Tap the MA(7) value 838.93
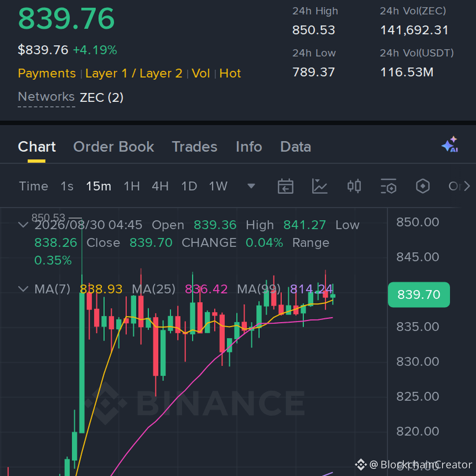Viewport: 476px width, 476px height. coord(101,289)
